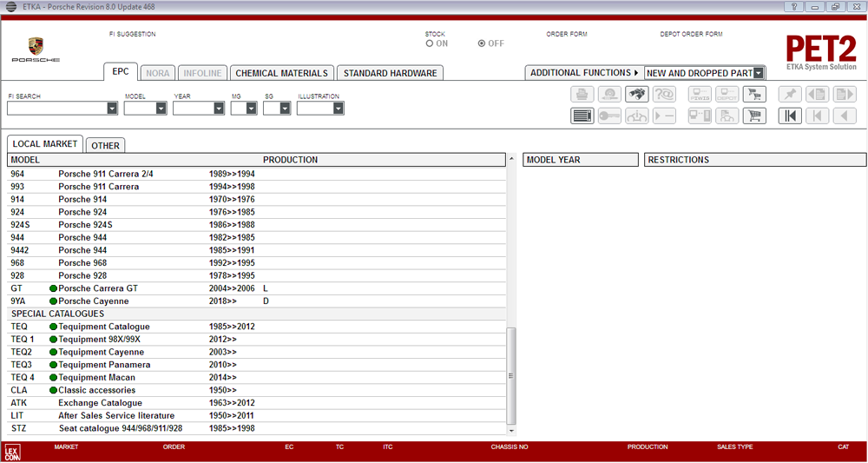This screenshot has width=868, height=463.
Task: Click the next page document icon
Action: click(845, 95)
